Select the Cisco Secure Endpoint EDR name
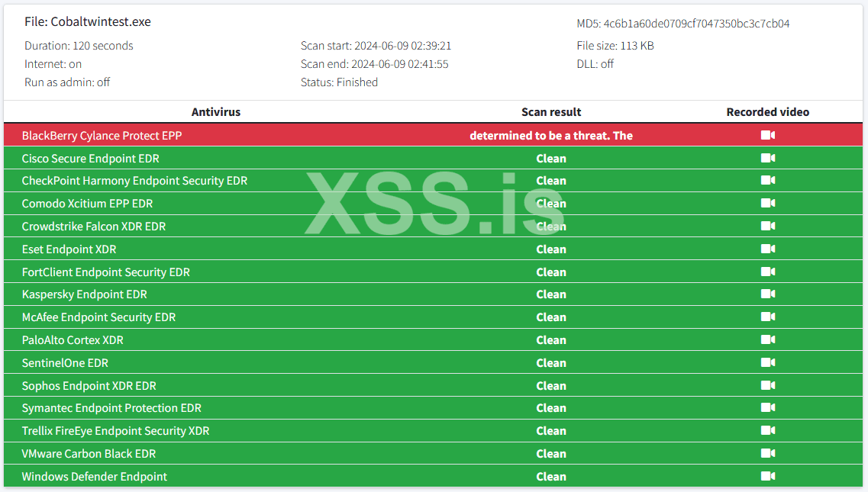 [x=90, y=159]
